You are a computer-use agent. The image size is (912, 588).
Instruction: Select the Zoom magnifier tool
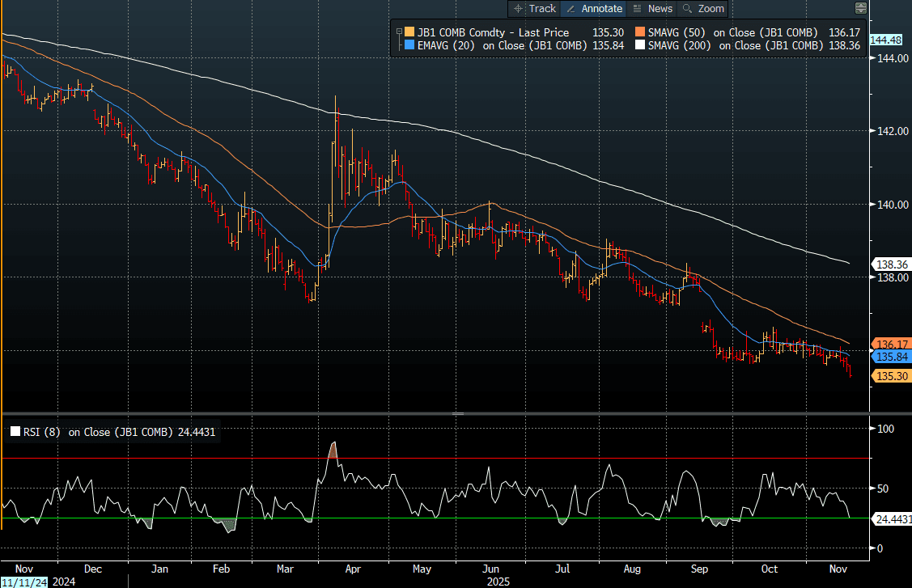click(702, 8)
